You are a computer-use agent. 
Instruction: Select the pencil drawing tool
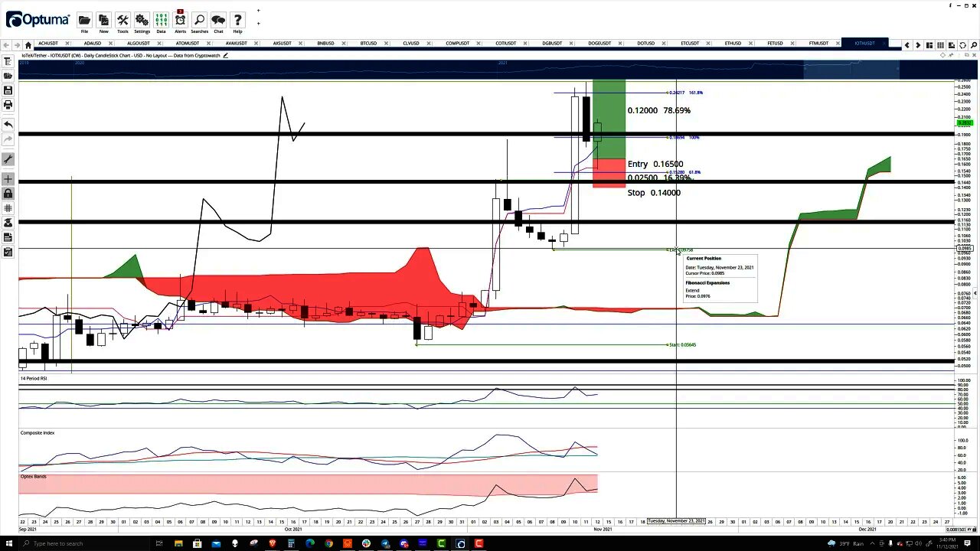click(8, 159)
